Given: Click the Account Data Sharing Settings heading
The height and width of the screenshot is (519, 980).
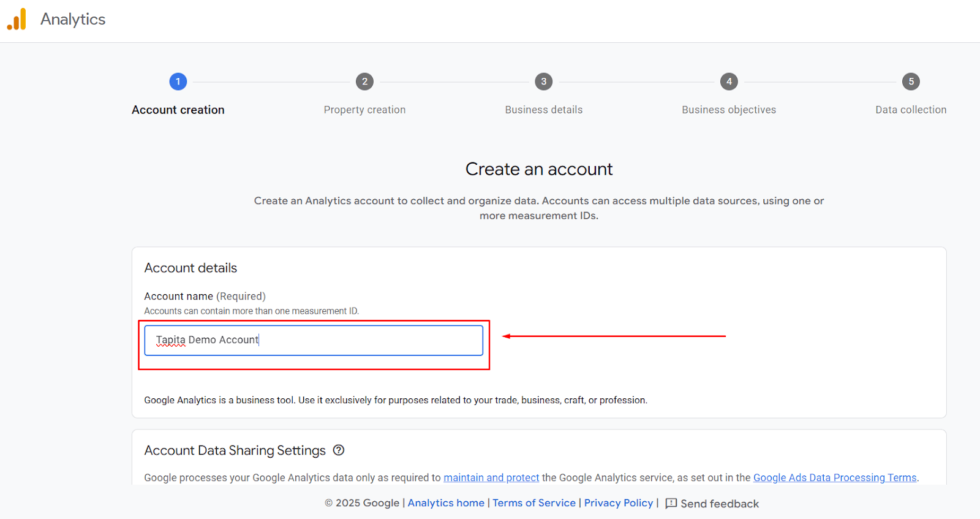Looking at the screenshot, I should 235,450.
